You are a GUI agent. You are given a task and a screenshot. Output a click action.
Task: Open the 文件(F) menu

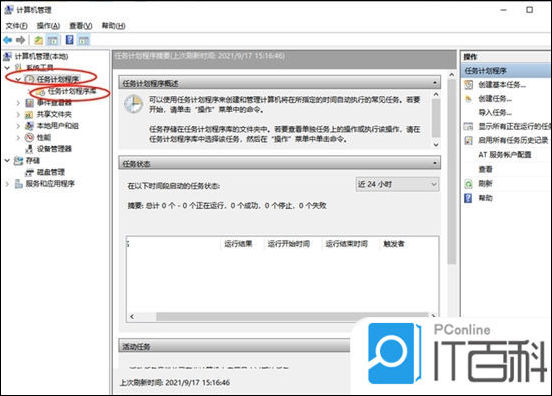click(16, 26)
